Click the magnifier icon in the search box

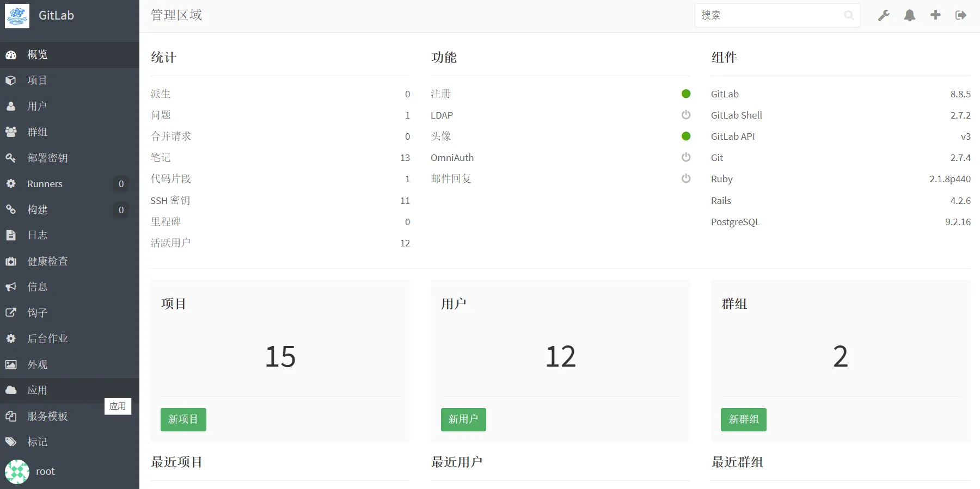tap(848, 15)
